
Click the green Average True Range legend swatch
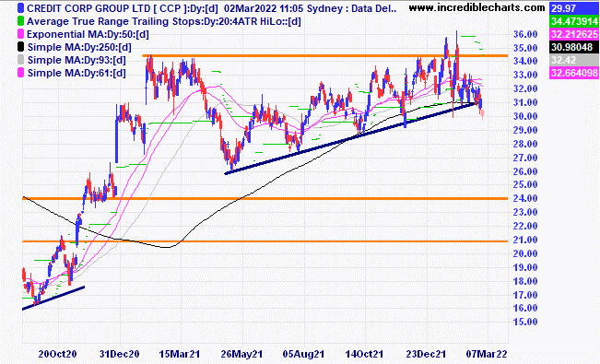pos(20,21)
